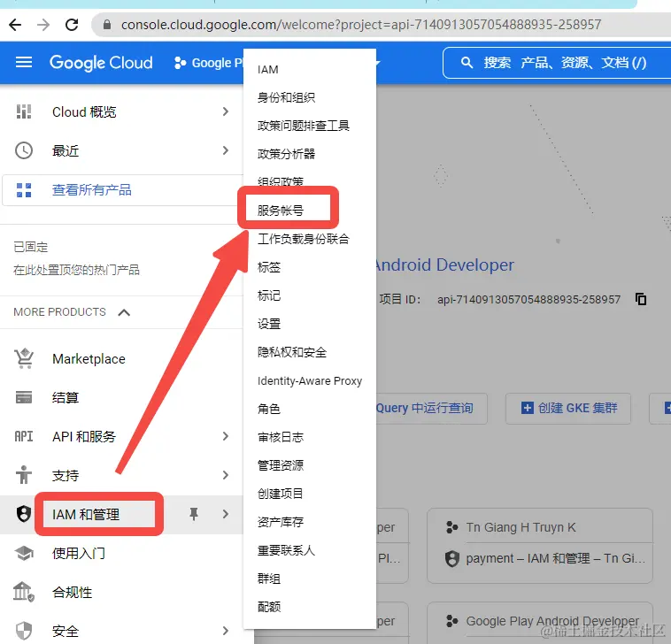Screen dimensions: 671x644
Task: Open 政策问题排查工具 menu item
Action: pos(304,126)
